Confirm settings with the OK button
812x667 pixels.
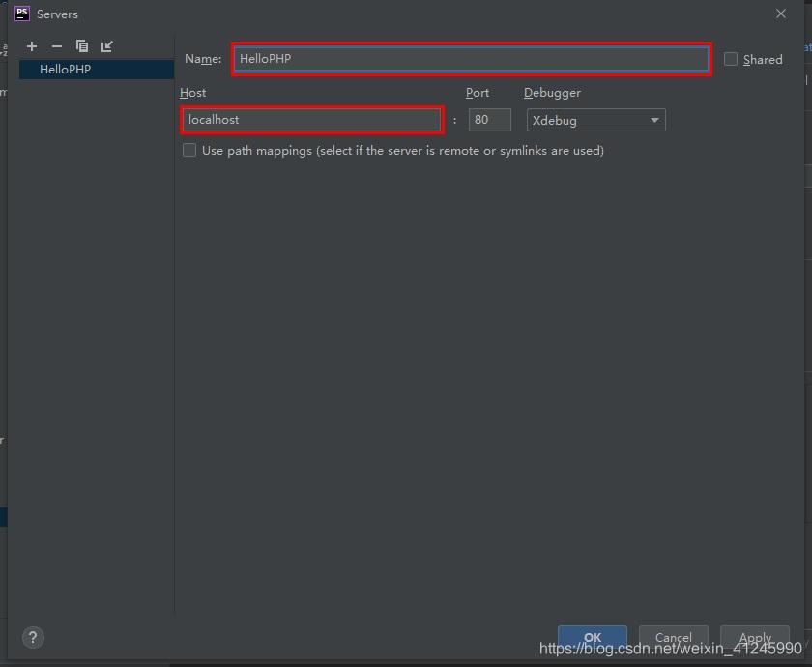click(592, 637)
